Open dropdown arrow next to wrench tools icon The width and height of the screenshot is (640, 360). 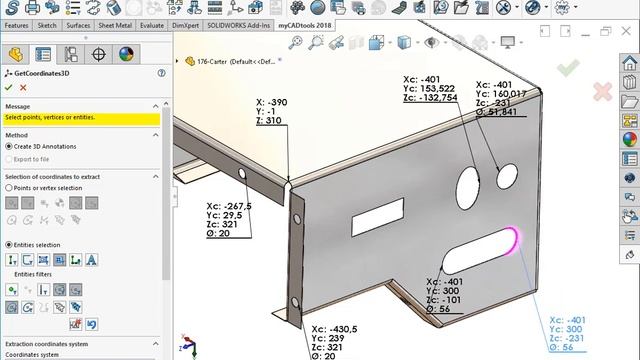517,7
